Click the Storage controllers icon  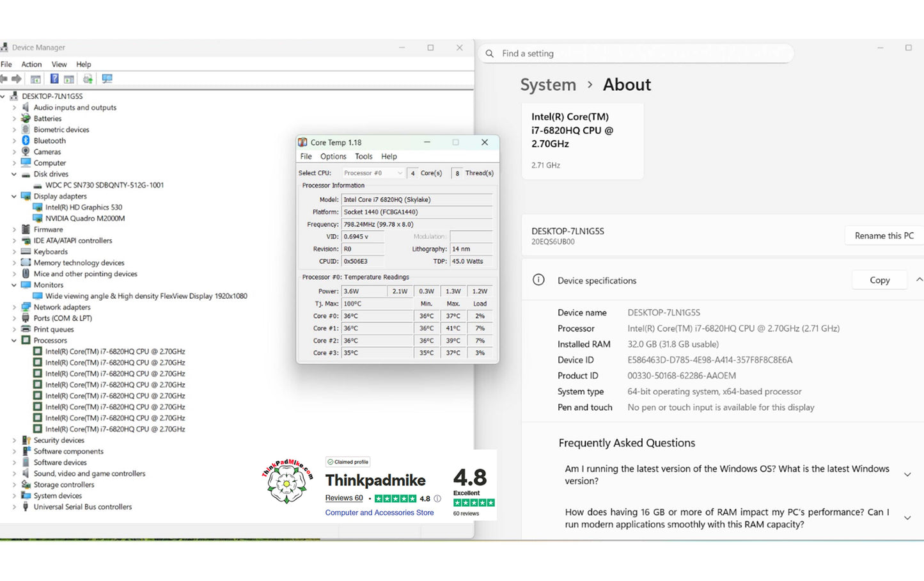26,484
